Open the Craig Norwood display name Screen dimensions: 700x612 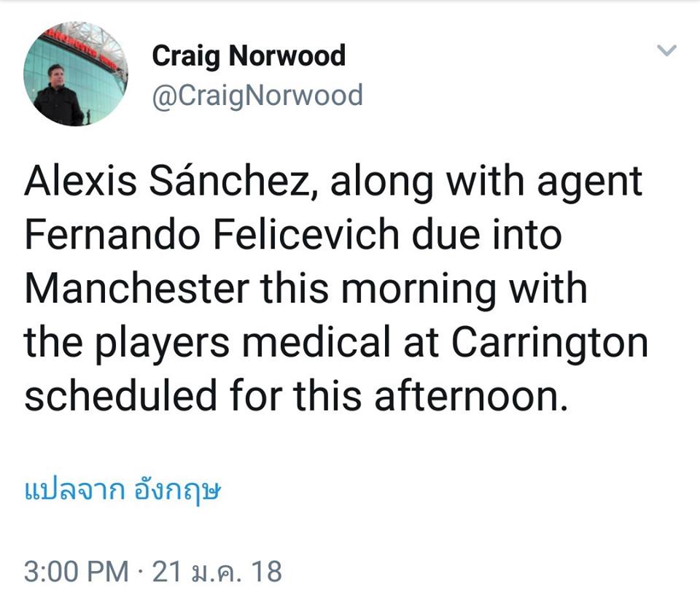click(x=249, y=56)
